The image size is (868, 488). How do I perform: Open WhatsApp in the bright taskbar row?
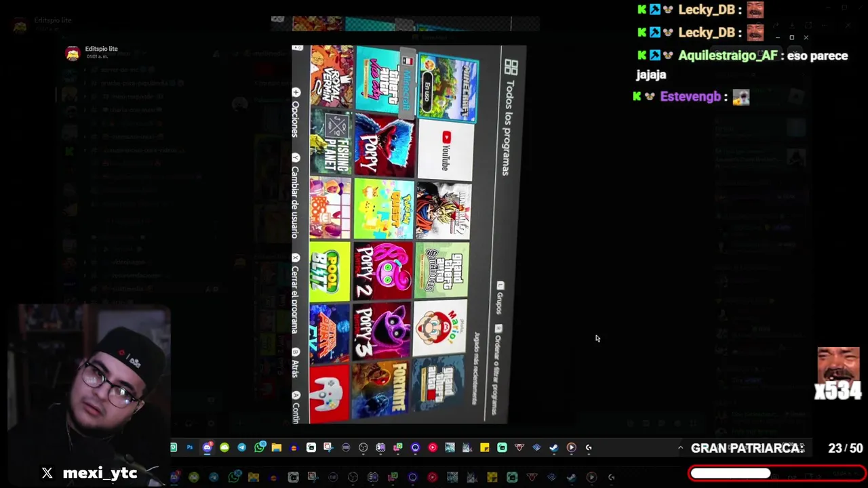(260, 447)
